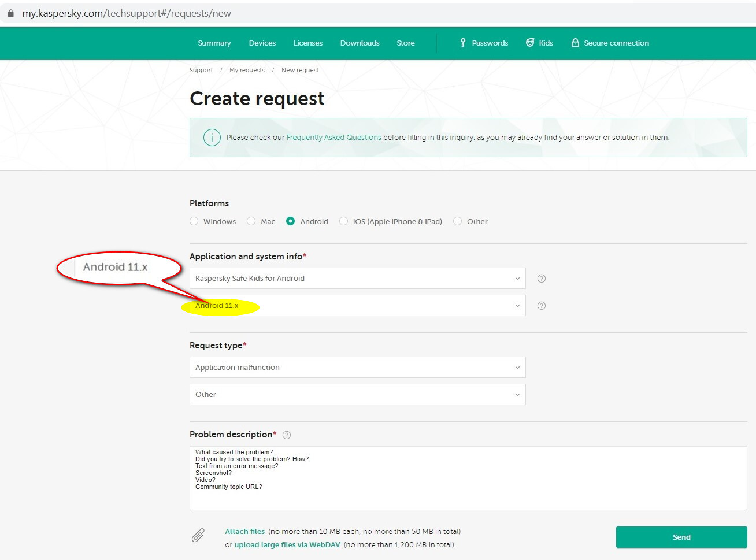Select the Other platform radio button

458,221
